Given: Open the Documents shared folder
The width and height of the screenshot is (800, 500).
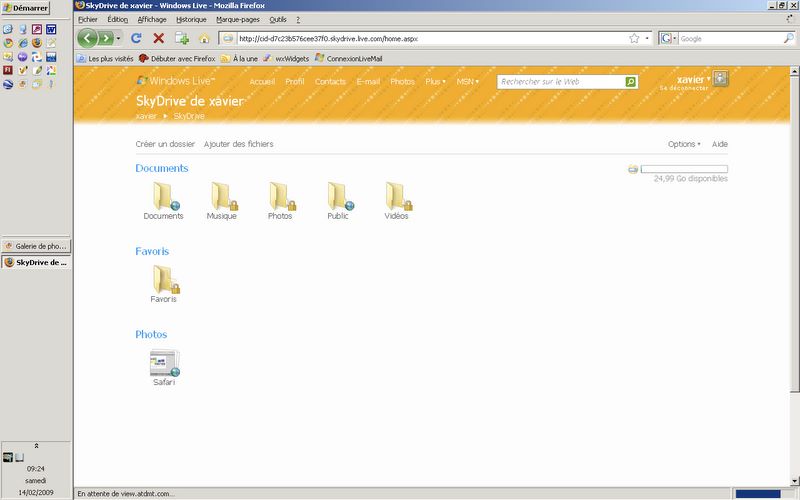Looking at the screenshot, I should coord(163,201).
